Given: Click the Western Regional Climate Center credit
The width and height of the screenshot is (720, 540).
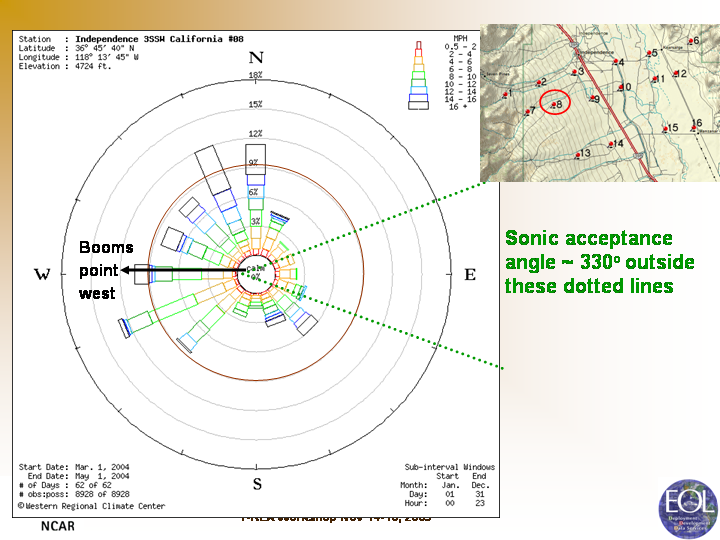Looking at the screenshot, I should [87, 505].
